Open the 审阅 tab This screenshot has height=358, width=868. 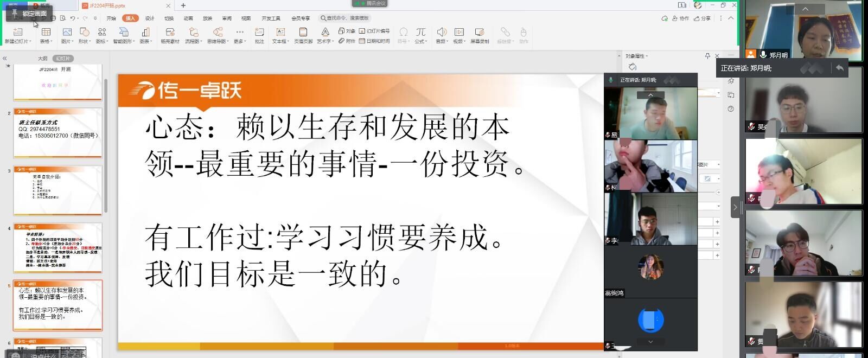(227, 18)
